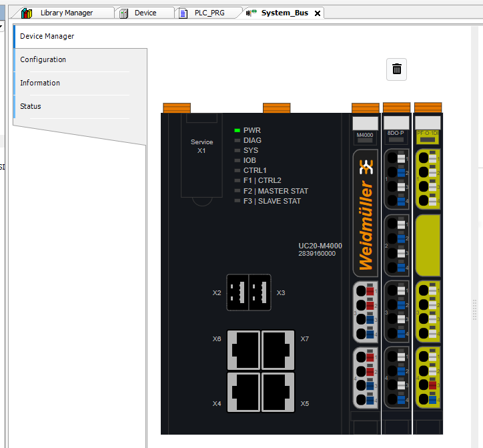This screenshot has height=448, width=483.
Task: Click the X4 Ethernet port
Action: 244,392
